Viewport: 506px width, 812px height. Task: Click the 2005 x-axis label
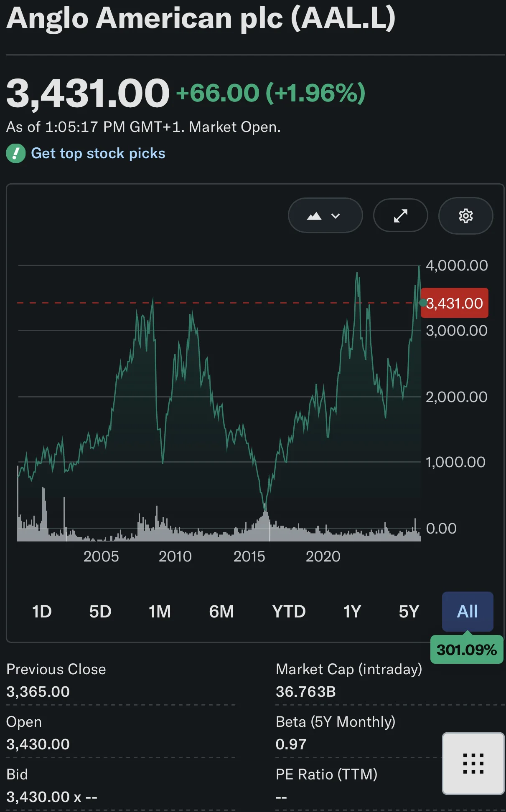point(101,557)
